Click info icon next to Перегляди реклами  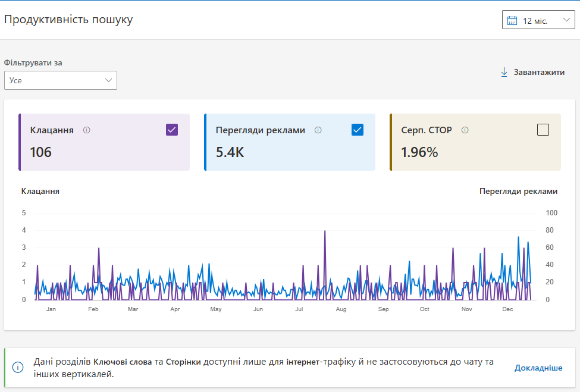coord(318,130)
